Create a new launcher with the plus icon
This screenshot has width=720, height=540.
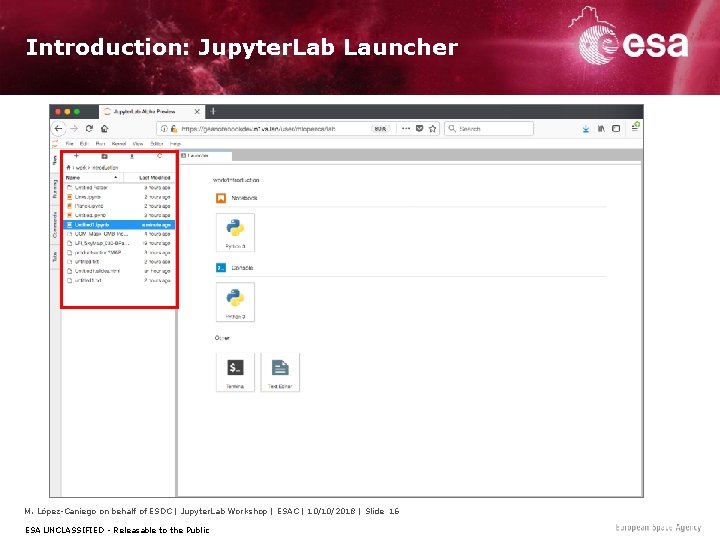[77, 156]
